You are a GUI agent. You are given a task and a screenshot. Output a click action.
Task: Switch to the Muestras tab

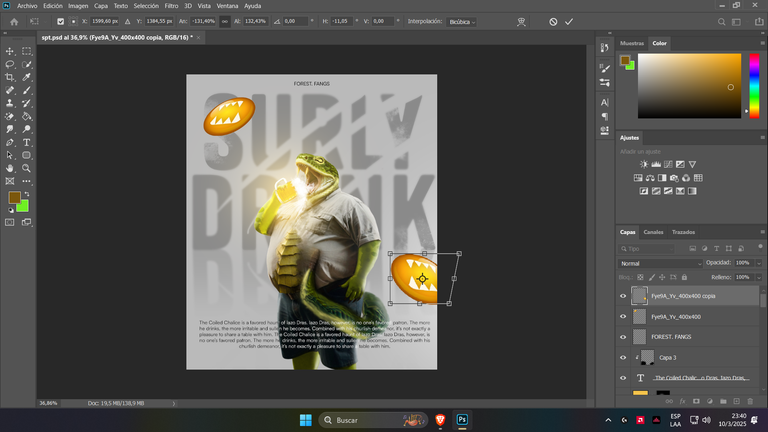(632, 43)
